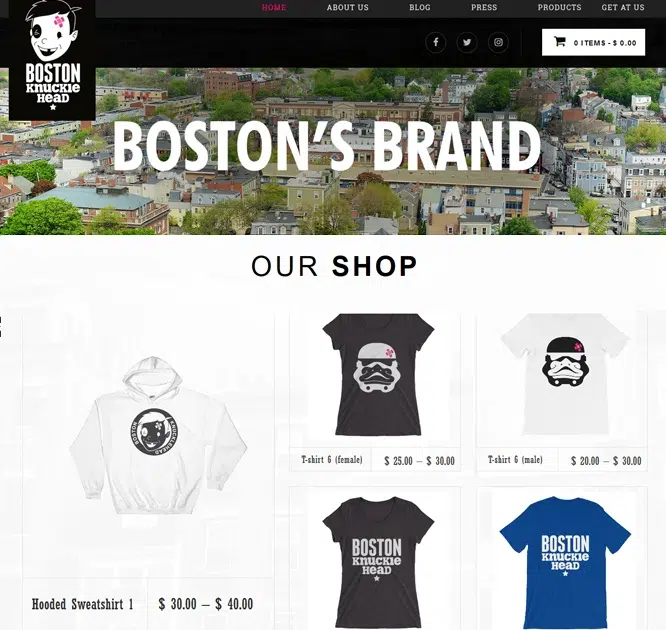Open the Instagram social icon
Screen dimensions: 666x630
pyautogui.click(x=498, y=42)
